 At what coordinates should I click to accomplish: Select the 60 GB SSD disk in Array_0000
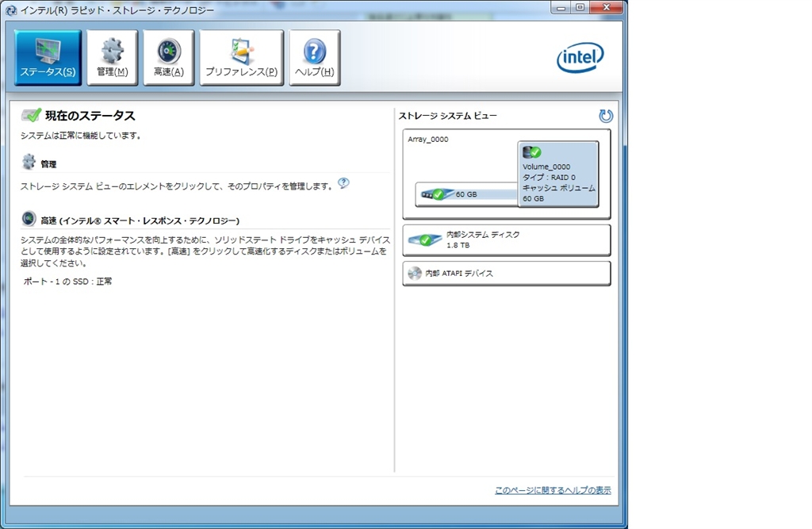(466, 194)
